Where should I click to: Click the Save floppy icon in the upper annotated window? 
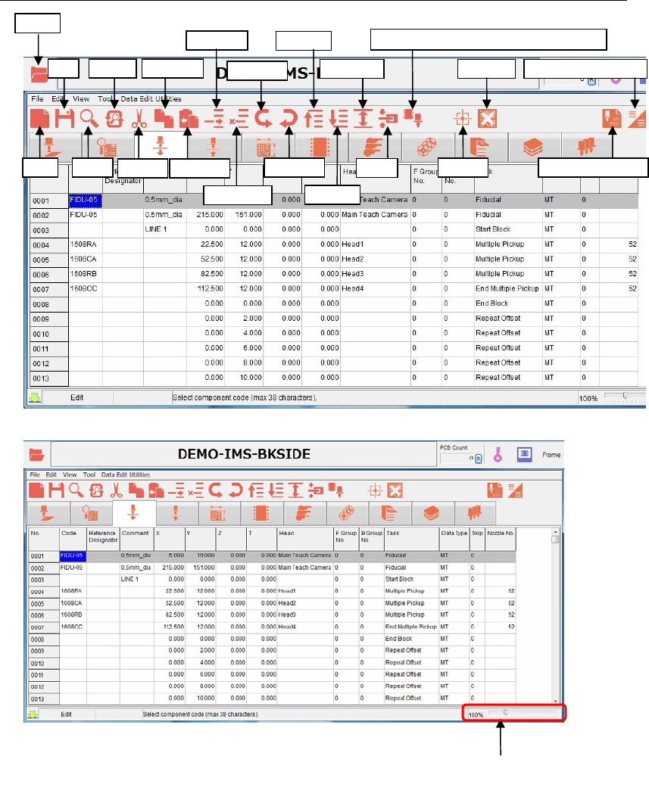[x=64, y=119]
